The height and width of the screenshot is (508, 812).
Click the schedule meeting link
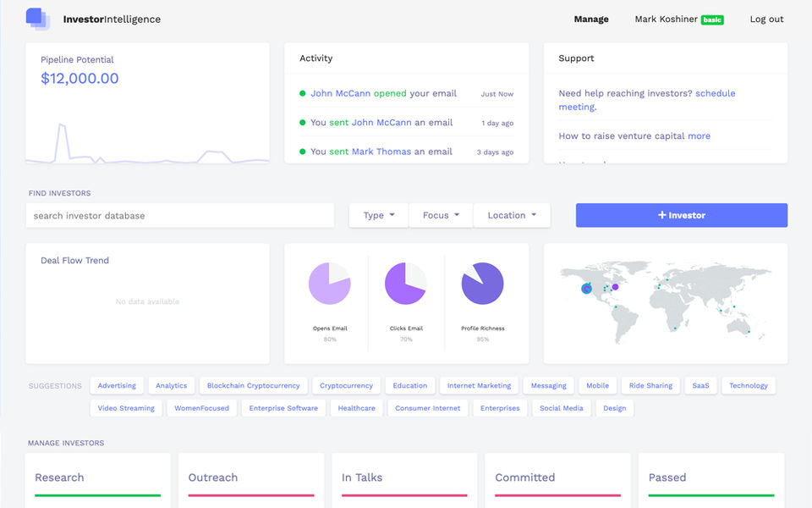[x=647, y=100]
